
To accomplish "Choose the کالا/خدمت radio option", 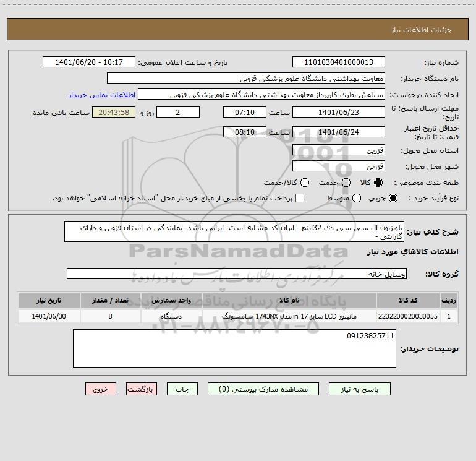I will coord(305,183).
